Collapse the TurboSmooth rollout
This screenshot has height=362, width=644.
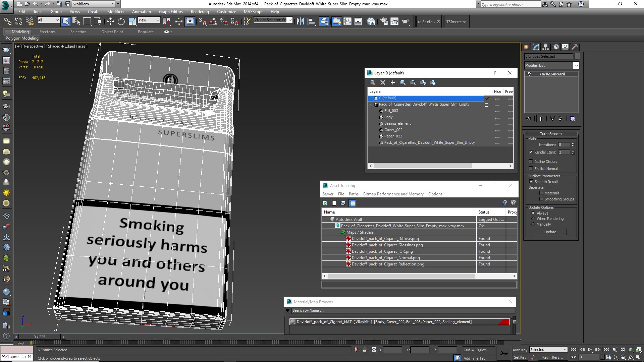[550, 134]
